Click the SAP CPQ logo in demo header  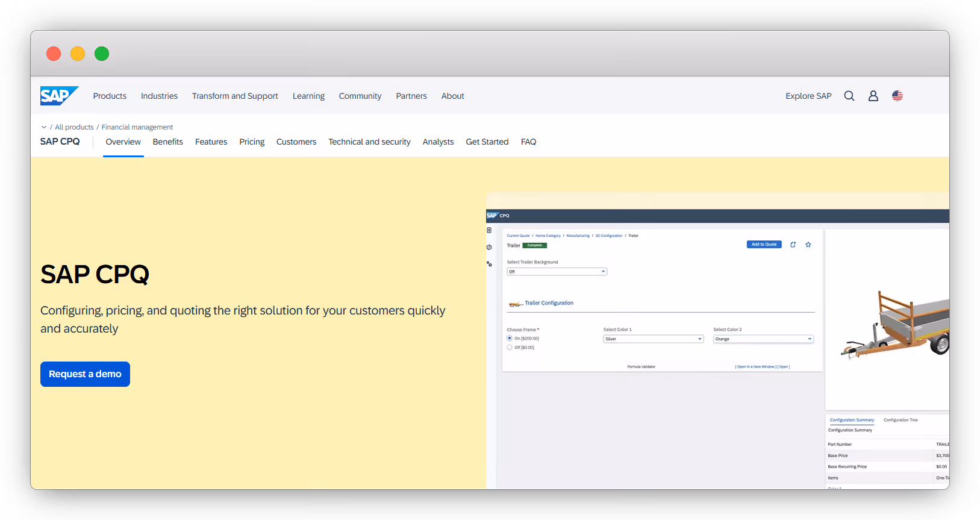click(498, 215)
